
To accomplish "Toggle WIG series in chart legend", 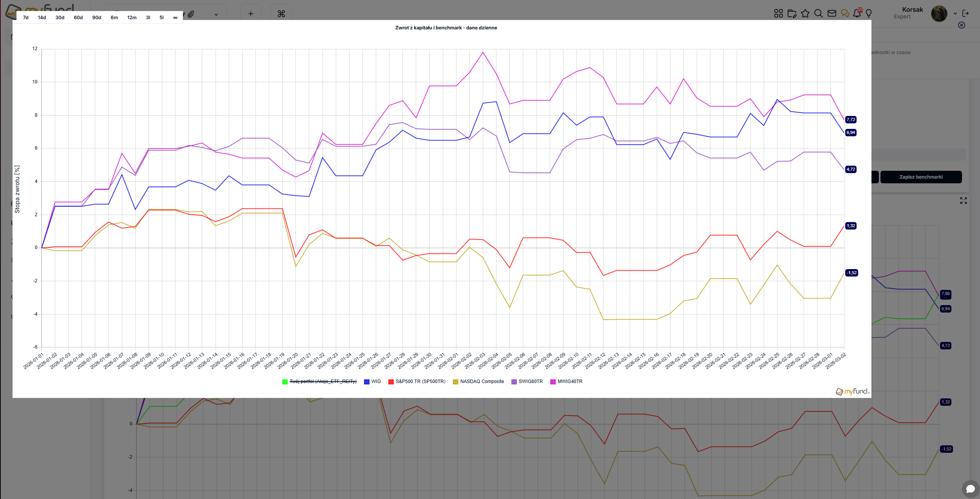I will [375, 381].
